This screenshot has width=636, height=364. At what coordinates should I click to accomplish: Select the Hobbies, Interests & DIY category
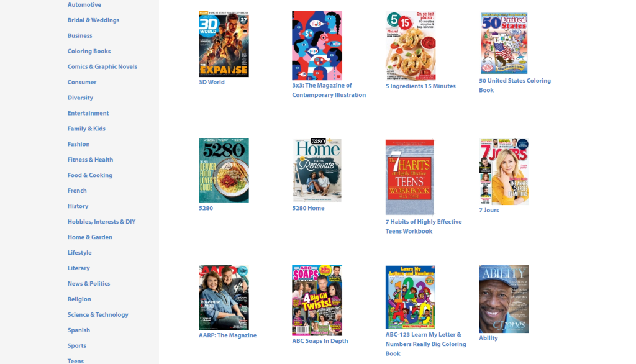pyautogui.click(x=101, y=222)
